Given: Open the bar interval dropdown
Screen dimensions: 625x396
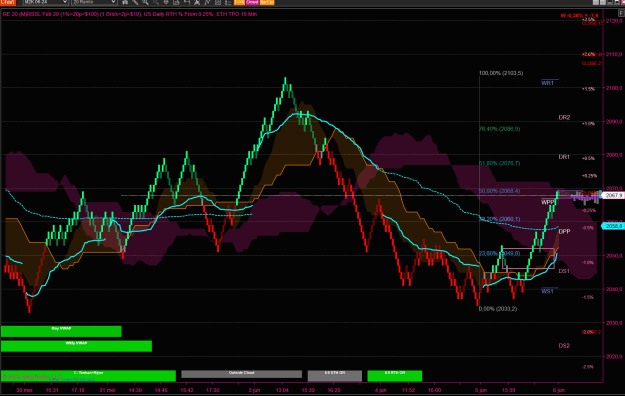Looking at the screenshot, I should click(x=94, y=2).
